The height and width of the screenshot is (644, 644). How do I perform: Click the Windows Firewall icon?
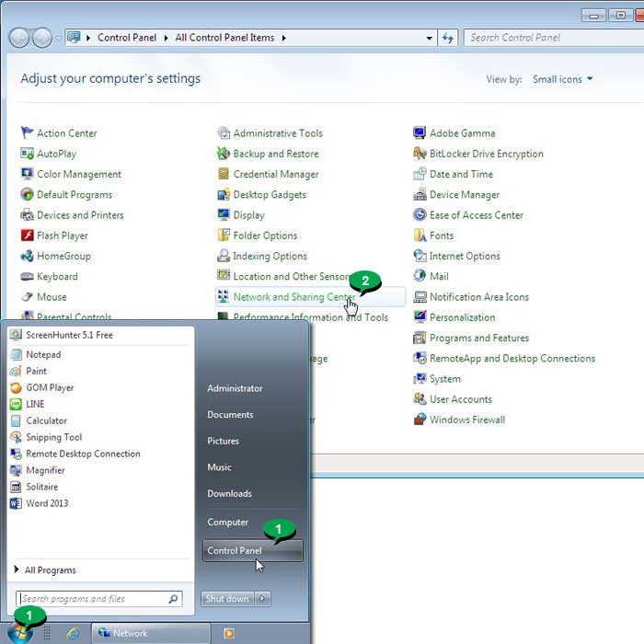[x=420, y=420]
